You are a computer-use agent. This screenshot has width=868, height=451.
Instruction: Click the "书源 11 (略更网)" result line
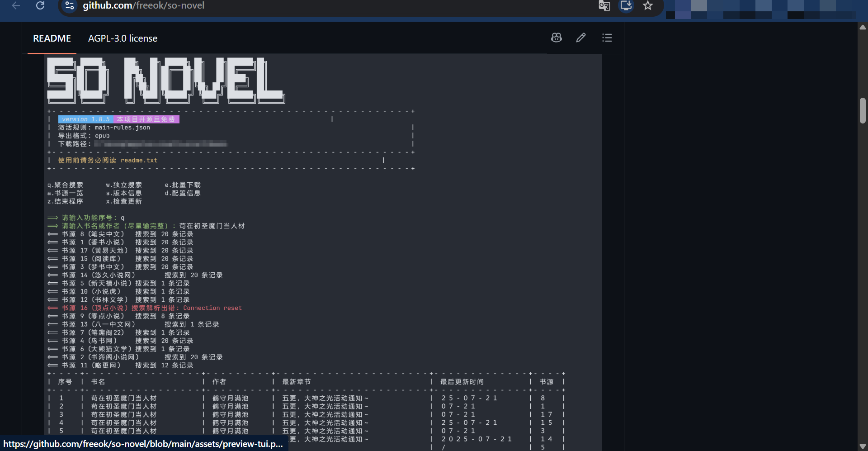click(120, 366)
